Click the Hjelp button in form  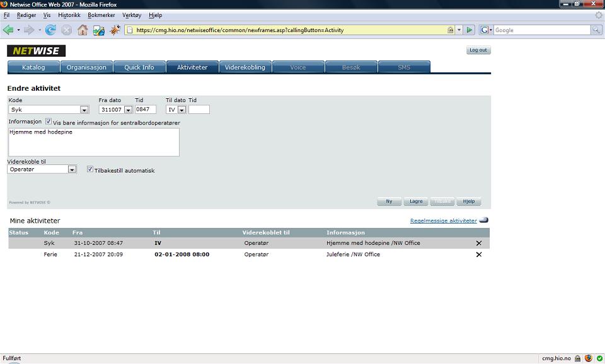pyautogui.click(x=469, y=202)
